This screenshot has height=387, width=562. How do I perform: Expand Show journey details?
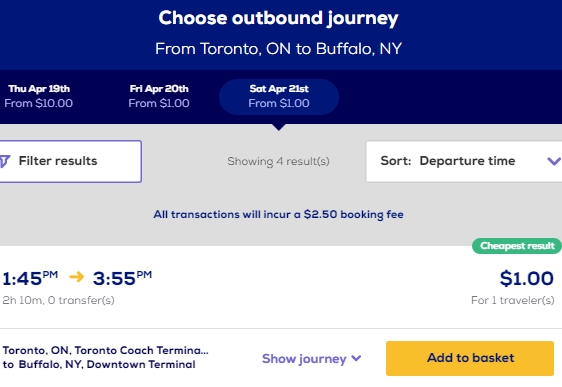(x=311, y=359)
